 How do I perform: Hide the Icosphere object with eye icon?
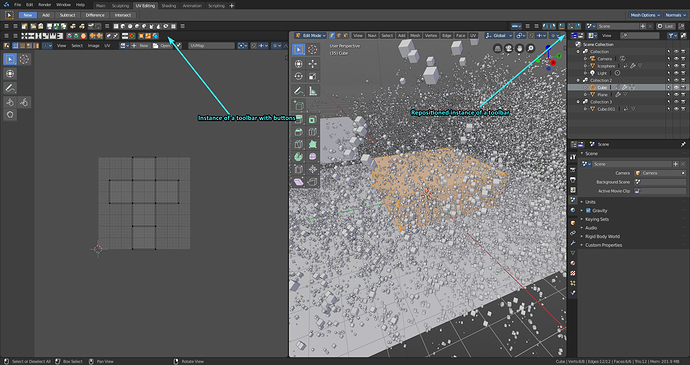[676, 66]
